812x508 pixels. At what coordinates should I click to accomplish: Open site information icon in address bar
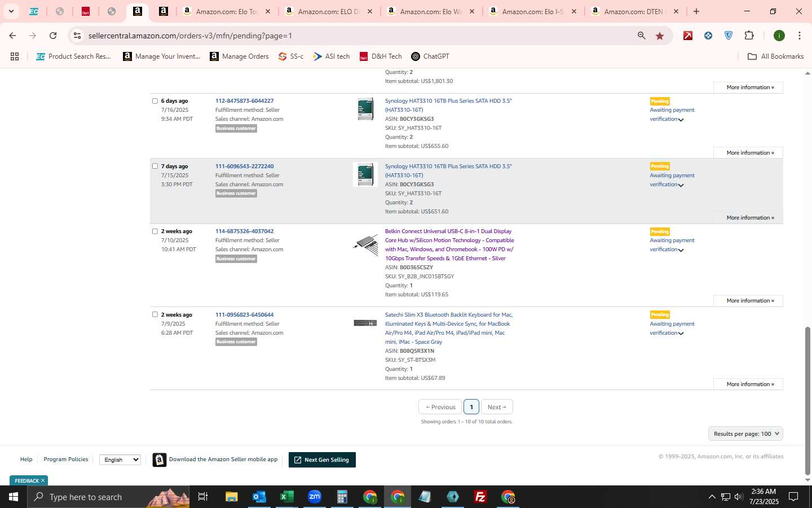77,36
